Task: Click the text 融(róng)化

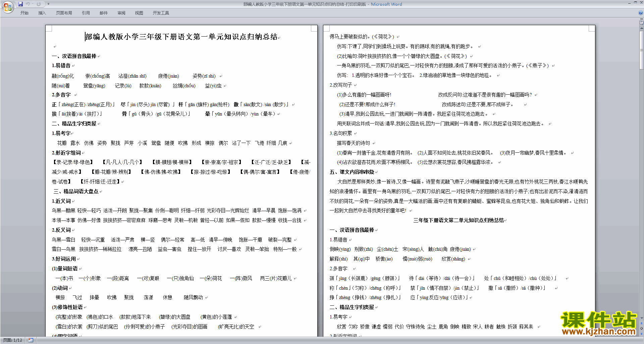Action: 63,76
